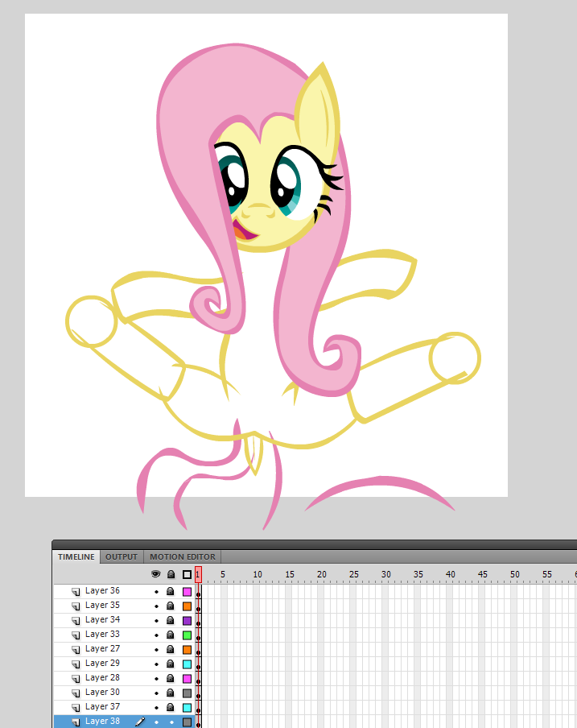Open the OUTPUT tab

[122, 556]
